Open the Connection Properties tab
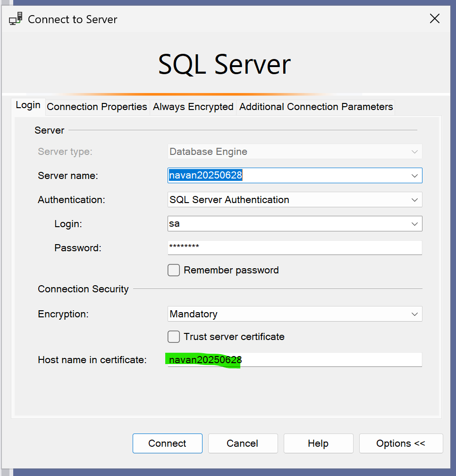Viewport: 456px width, 476px height. click(97, 107)
